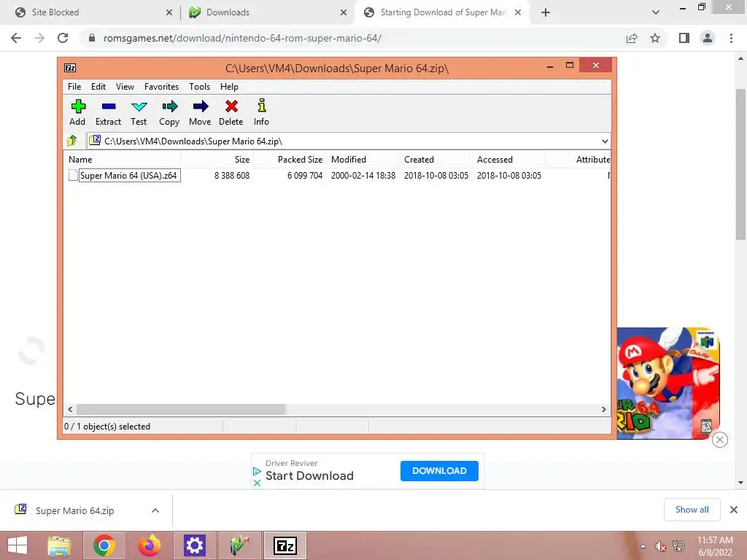747x560 pixels.
Task: Open File Explorer from taskbar
Action: pyautogui.click(x=59, y=545)
